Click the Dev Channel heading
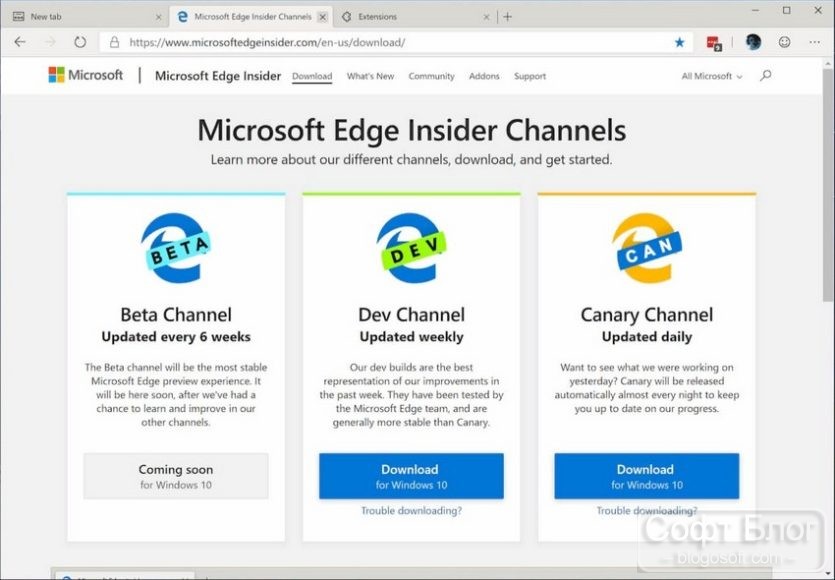 411,314
